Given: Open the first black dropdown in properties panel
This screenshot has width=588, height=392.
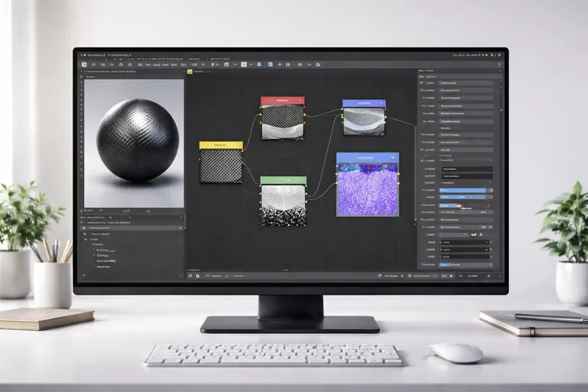Looking at the screenshot, I should [467, 168].
